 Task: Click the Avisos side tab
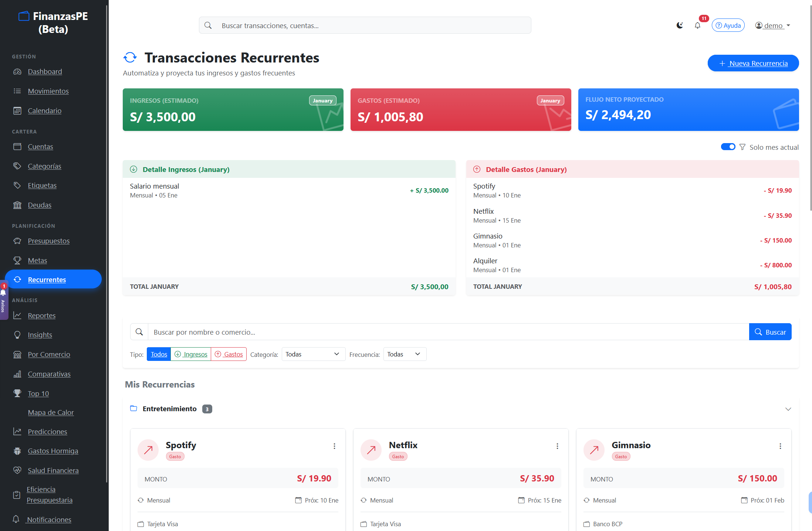[x=3, y=300]
